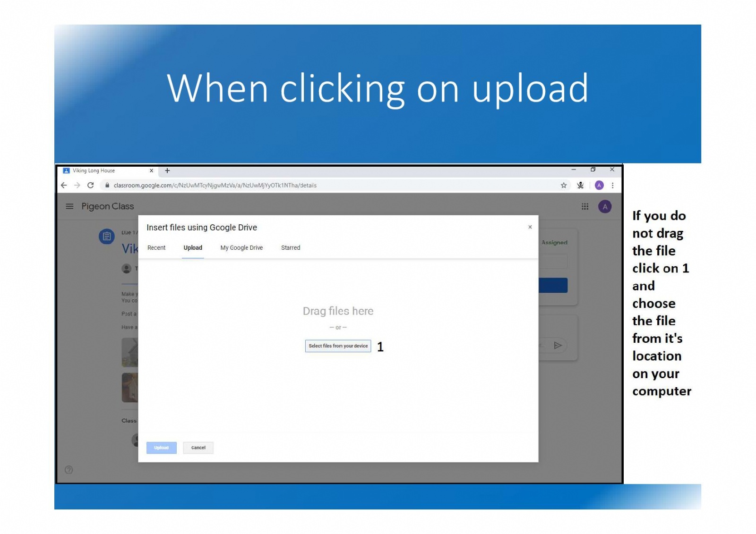
Task: Select the Viking Long House browser tab
Action: (x=108, y=170)
